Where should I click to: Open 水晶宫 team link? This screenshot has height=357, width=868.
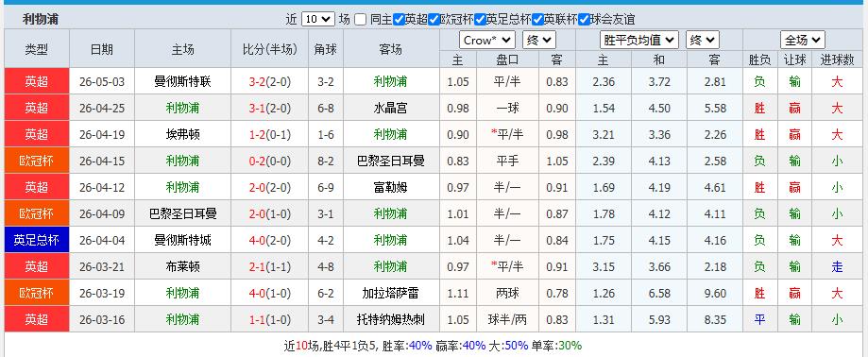pyautogui.click(x=391, y=108)
